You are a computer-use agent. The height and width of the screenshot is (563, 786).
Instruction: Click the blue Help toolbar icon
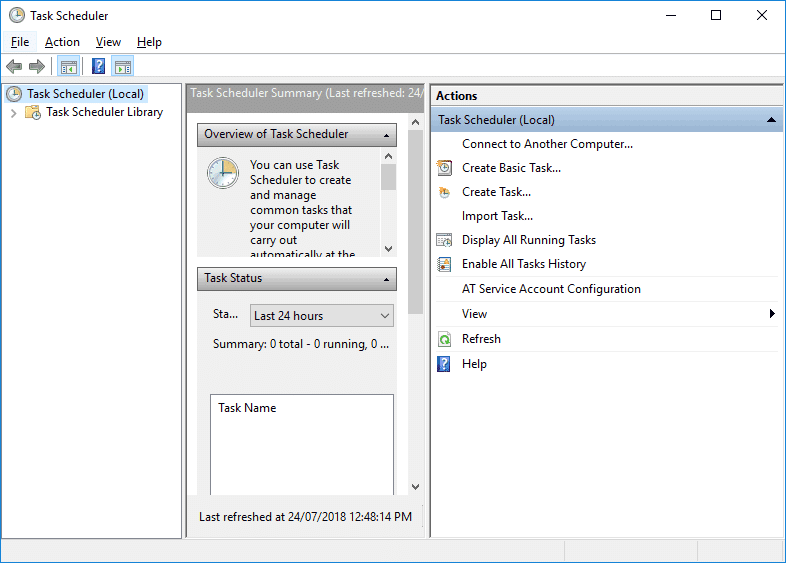click(98, 66)
